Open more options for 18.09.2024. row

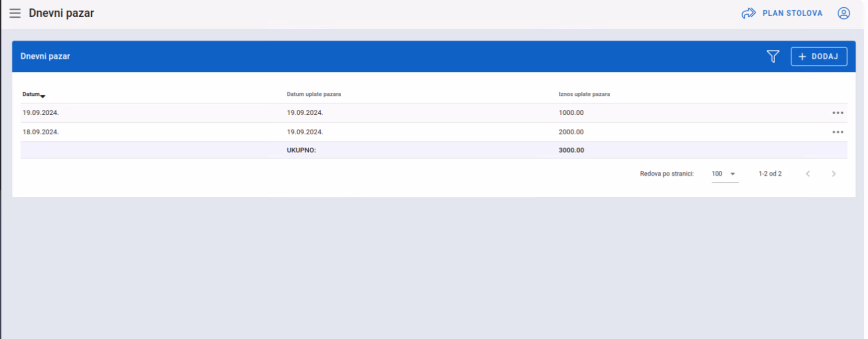click(x=838, y=132)
